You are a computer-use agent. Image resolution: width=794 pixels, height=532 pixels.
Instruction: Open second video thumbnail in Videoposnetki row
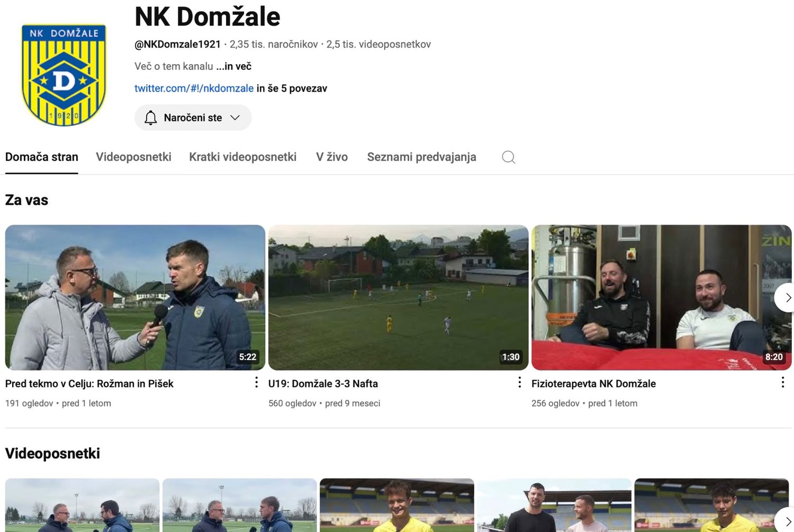click(x=239, y=506)
